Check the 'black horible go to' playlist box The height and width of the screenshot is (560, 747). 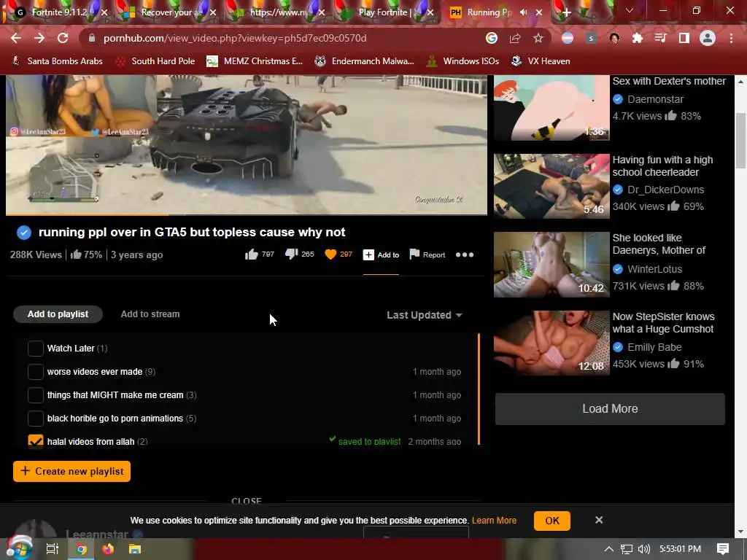tap(36, 418)
